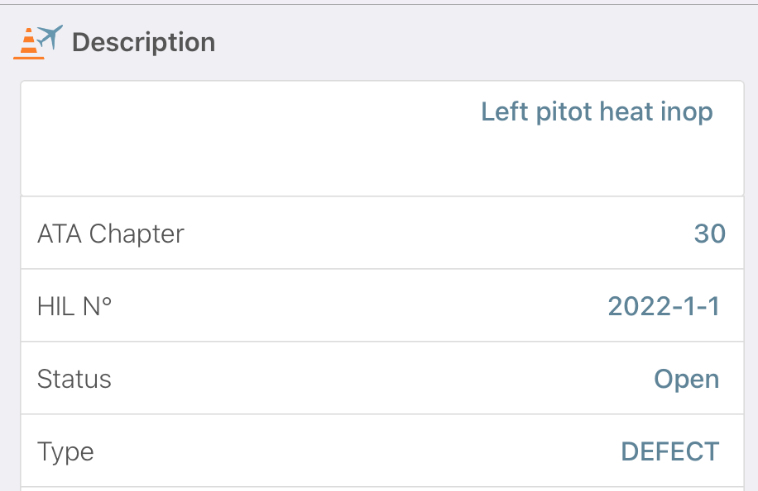Select the Description section heading
The height and width of the screenshot is (491, 758).
click(144, 42)
